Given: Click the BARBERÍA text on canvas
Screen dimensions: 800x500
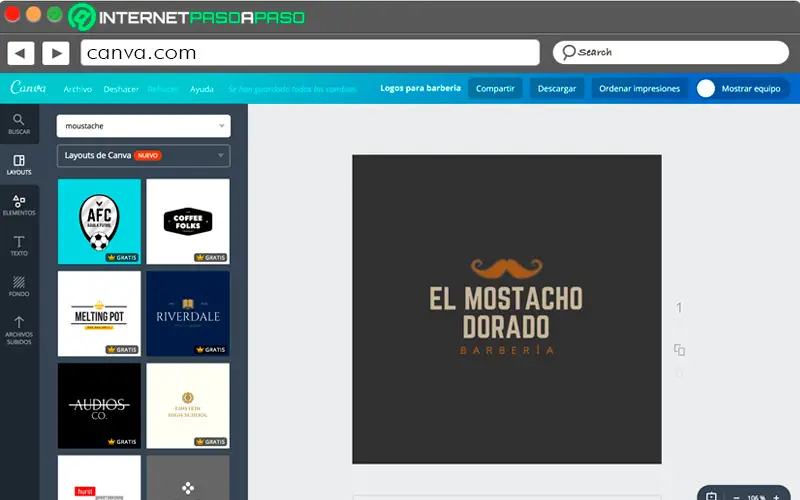Looking at the screenshot, I should [507, 350].
